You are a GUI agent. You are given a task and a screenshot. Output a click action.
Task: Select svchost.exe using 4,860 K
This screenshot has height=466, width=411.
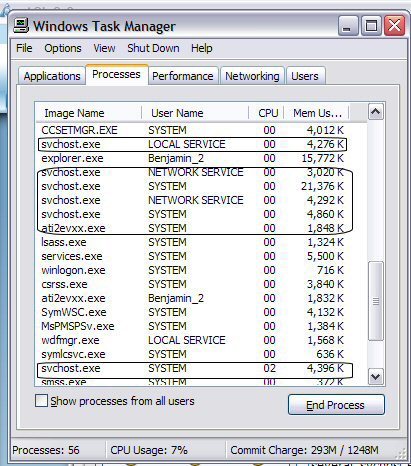pyautogui.click(x=201, y=214)
